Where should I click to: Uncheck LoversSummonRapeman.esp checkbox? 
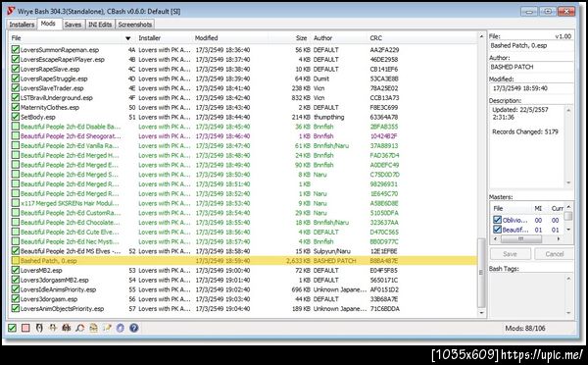coord(16,50)
